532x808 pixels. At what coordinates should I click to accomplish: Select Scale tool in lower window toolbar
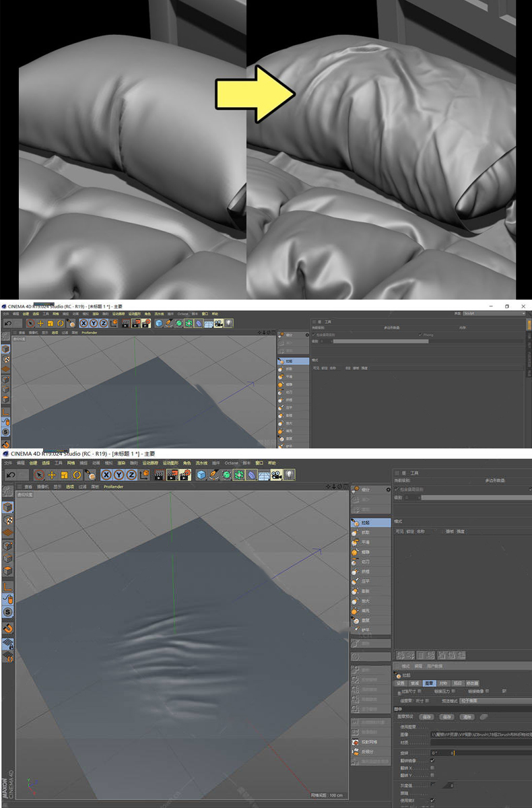64,475
